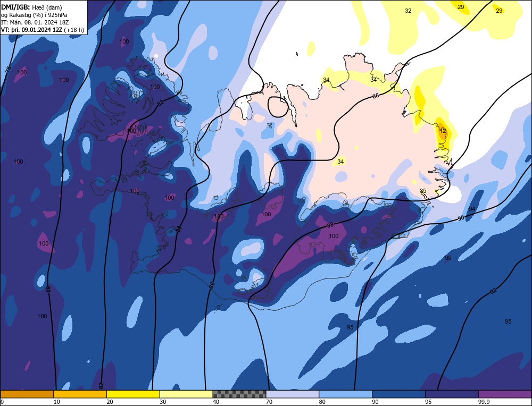Click the '70' legend tick label

(x=269, y=402)
